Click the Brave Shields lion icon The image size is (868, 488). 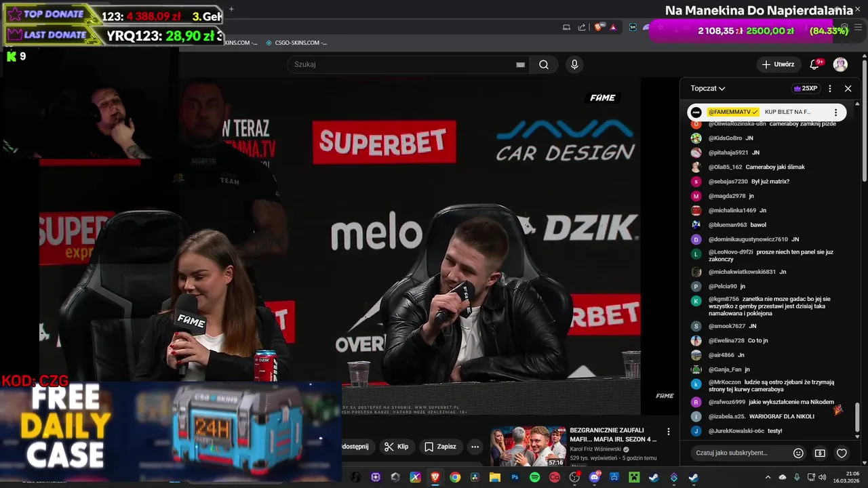coord(598,27)
